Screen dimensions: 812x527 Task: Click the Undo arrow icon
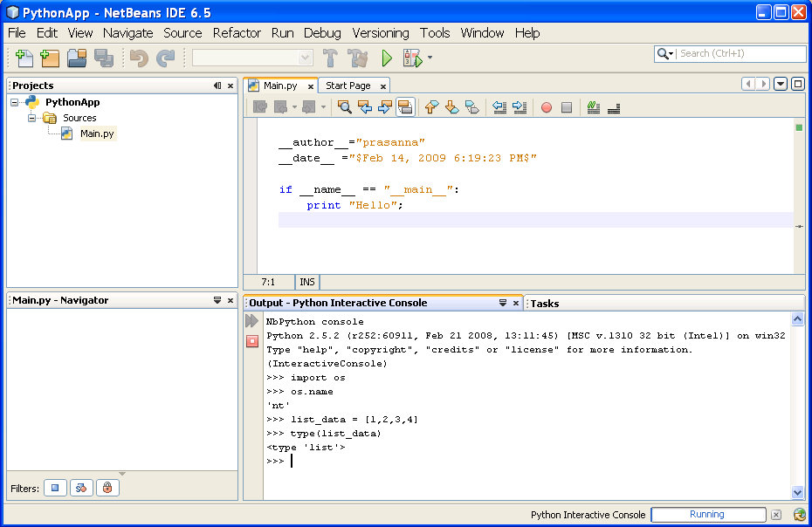139,58
